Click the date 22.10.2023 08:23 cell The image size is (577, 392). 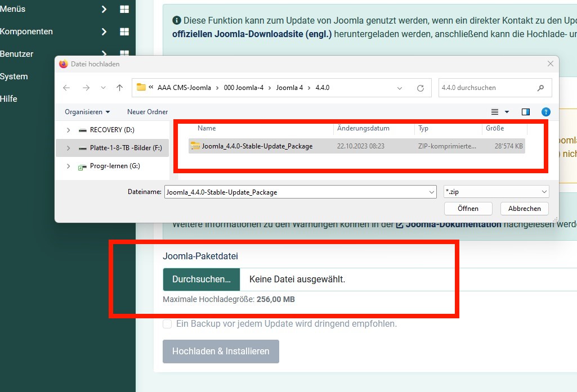(x=361, y=146)
